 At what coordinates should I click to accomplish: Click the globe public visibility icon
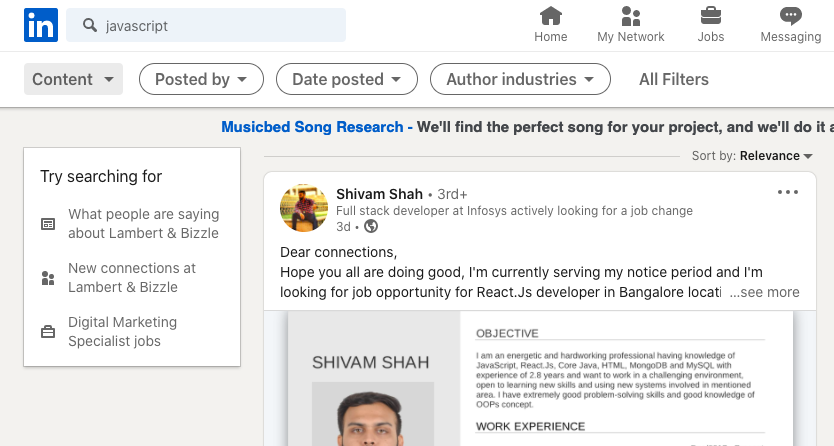371,227
